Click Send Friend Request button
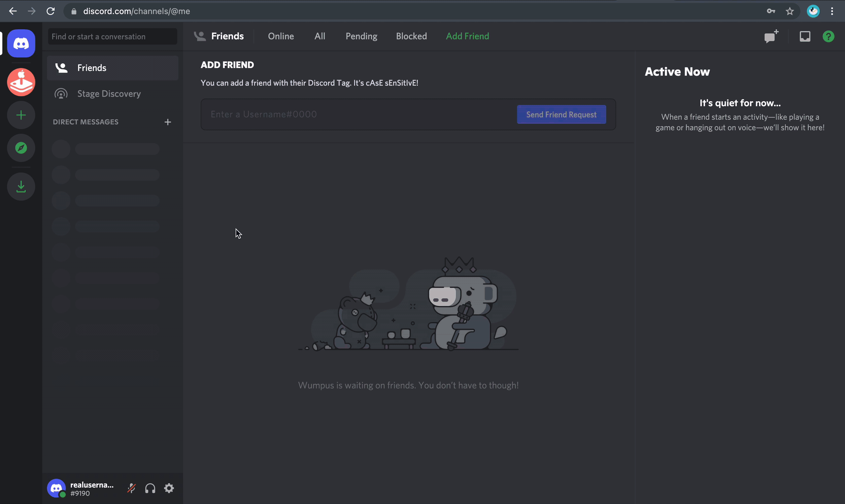The width and height of the screenshot is (845, 504). 561,114
